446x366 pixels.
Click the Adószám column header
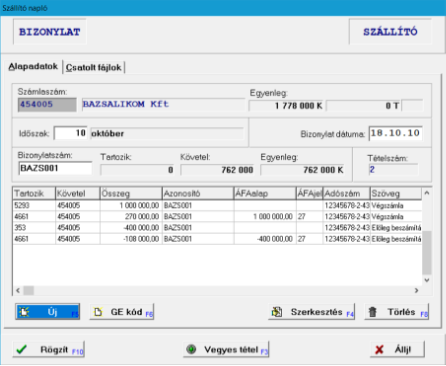click(x=346, y=193)
